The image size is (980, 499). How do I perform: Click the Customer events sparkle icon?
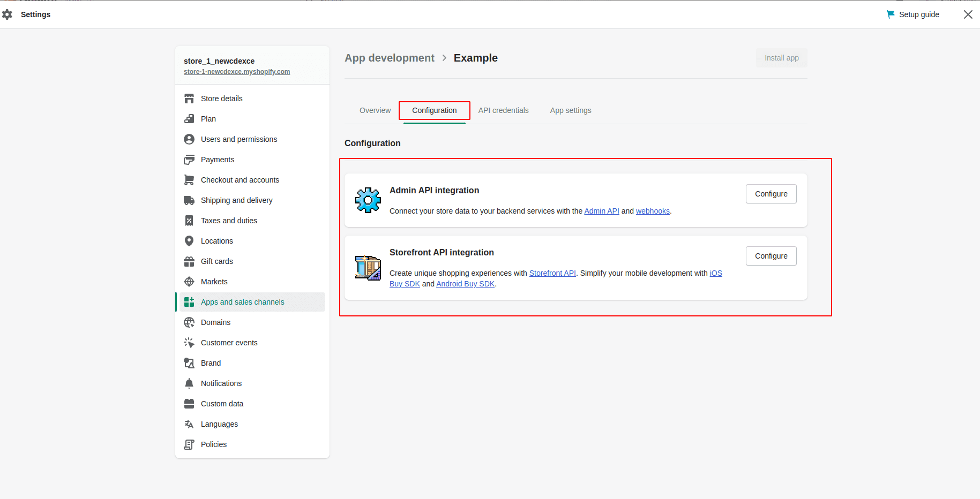(189, 343)
